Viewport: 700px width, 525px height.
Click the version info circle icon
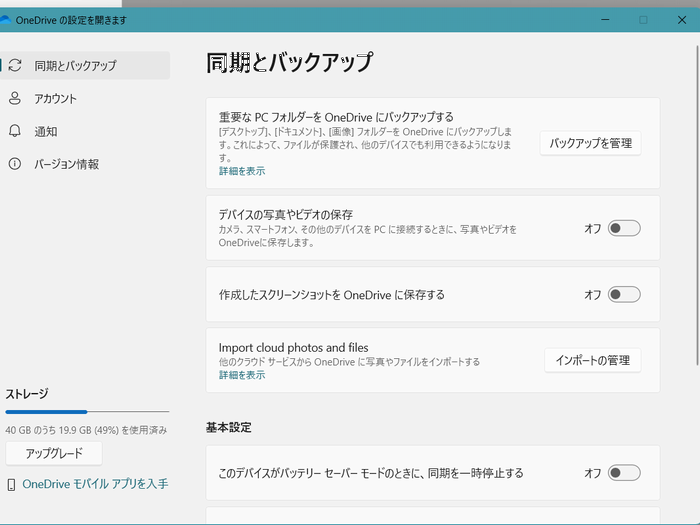[14, 164]
